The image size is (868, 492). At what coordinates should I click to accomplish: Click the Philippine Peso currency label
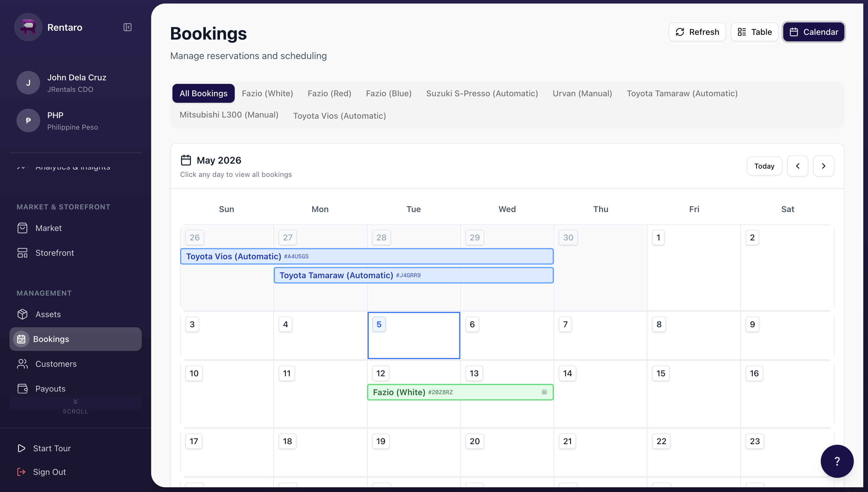click(73, 127)
